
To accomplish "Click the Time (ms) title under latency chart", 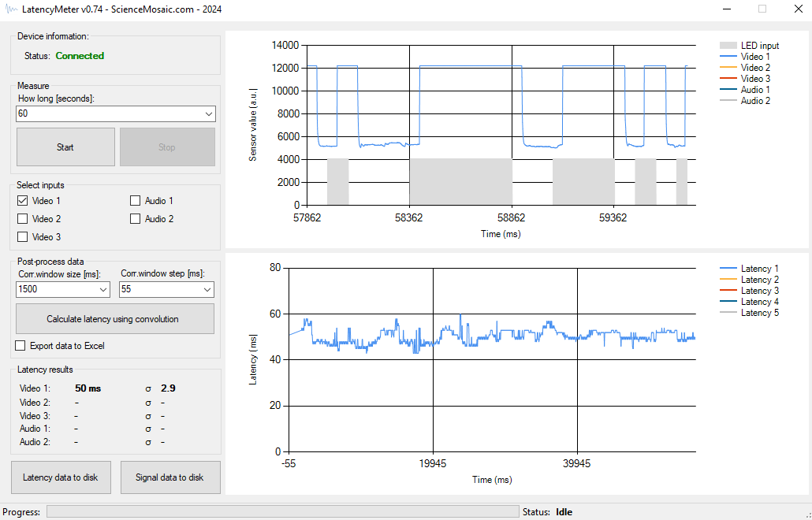I will tap(492, 480).
